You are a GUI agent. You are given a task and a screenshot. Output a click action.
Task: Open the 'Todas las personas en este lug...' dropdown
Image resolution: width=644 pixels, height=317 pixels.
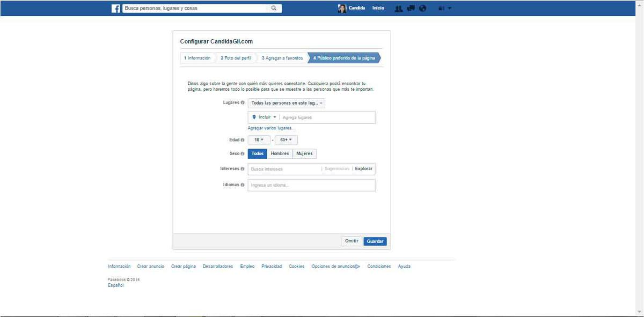coord(286,103)
